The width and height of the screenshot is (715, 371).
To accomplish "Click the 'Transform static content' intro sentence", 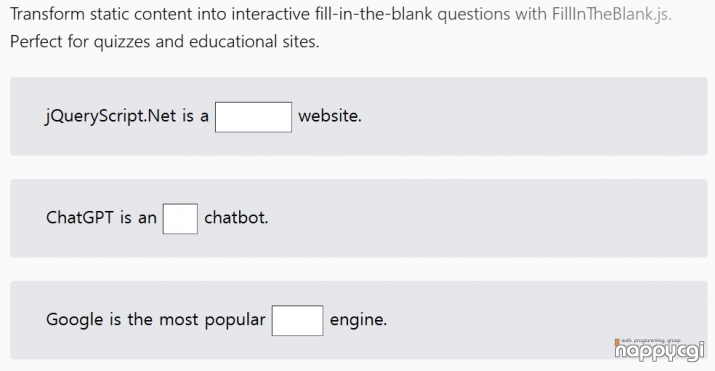I will pyautogui.click(x=341, y=14).
